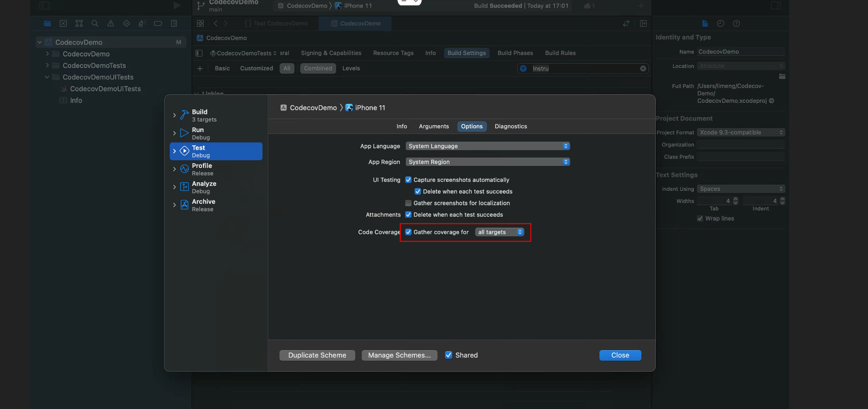
Task: Switch to the Arguments tab
Action: tap(434, 126)
